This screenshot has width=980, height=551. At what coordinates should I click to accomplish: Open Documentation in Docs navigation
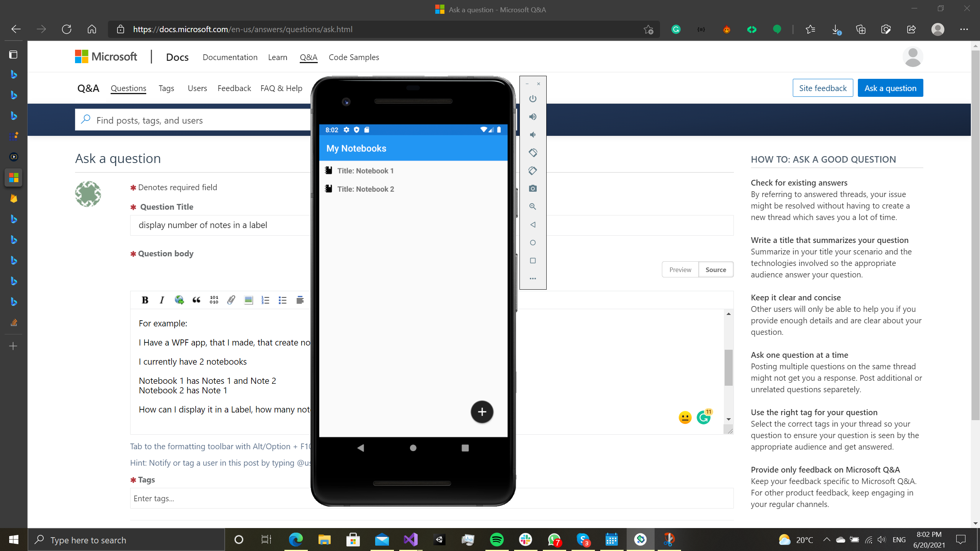230,57
